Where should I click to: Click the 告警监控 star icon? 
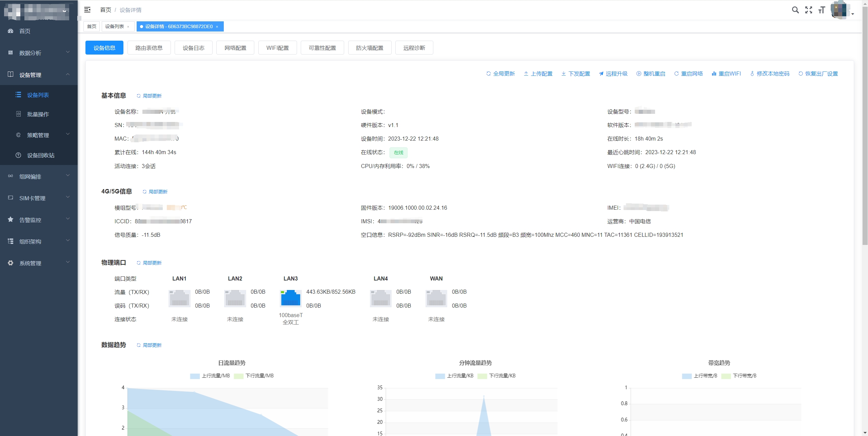click(11, 220)
